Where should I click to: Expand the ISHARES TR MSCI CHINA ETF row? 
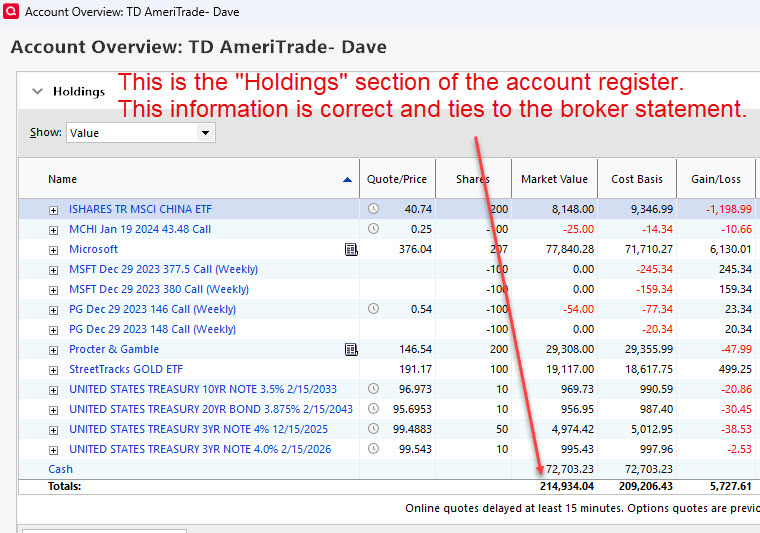point(53,210)
